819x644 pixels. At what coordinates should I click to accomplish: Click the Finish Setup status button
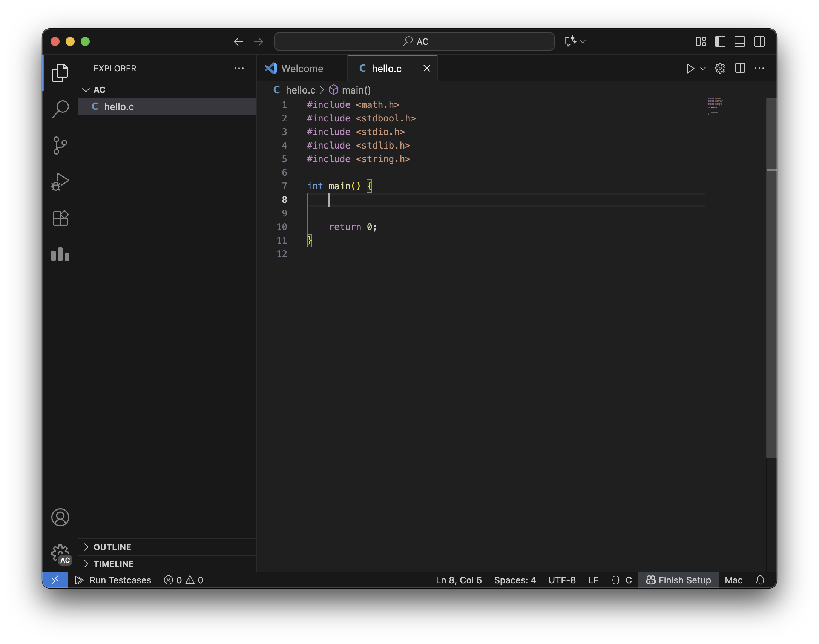pos(678,580)
